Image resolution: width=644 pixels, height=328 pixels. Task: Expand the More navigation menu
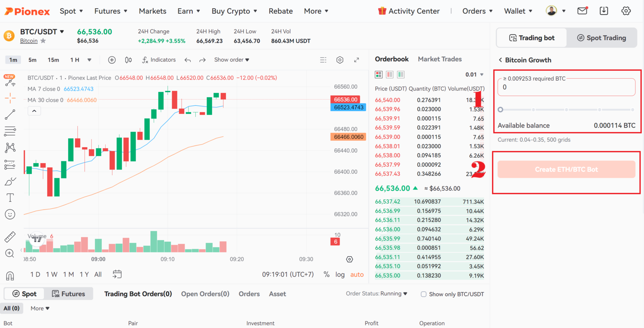pyautogui.click(x=316, y=11)
